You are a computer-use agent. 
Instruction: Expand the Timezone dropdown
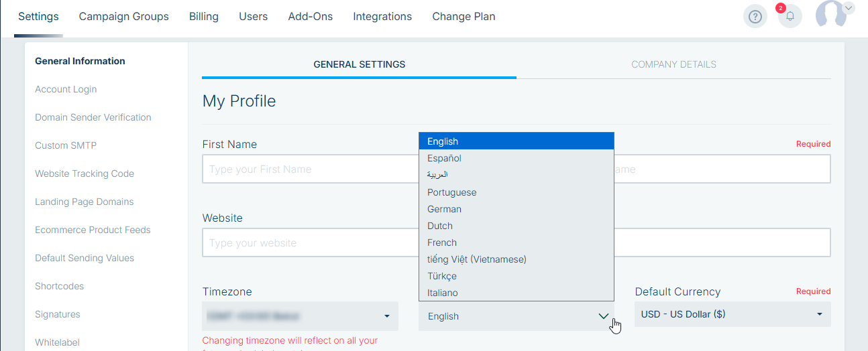click(300, 315)
